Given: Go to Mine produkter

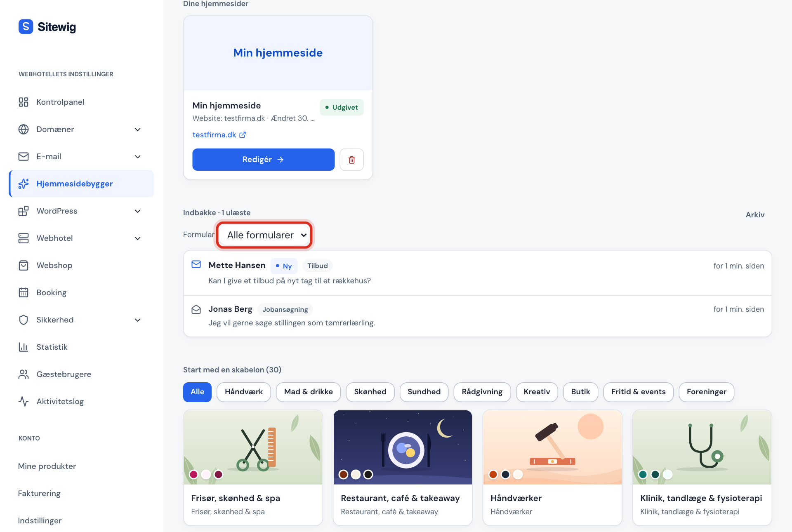Looking at the screenshot, I should (47, 466).
